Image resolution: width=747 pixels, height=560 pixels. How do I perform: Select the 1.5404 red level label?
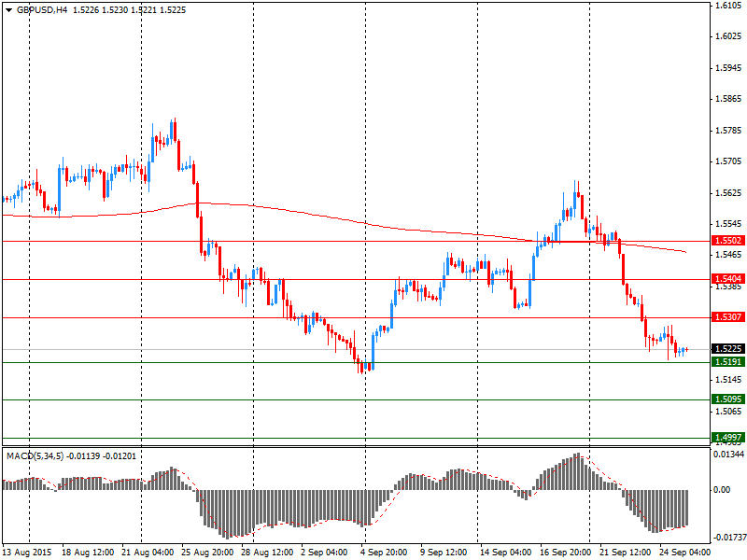[727, 279]
